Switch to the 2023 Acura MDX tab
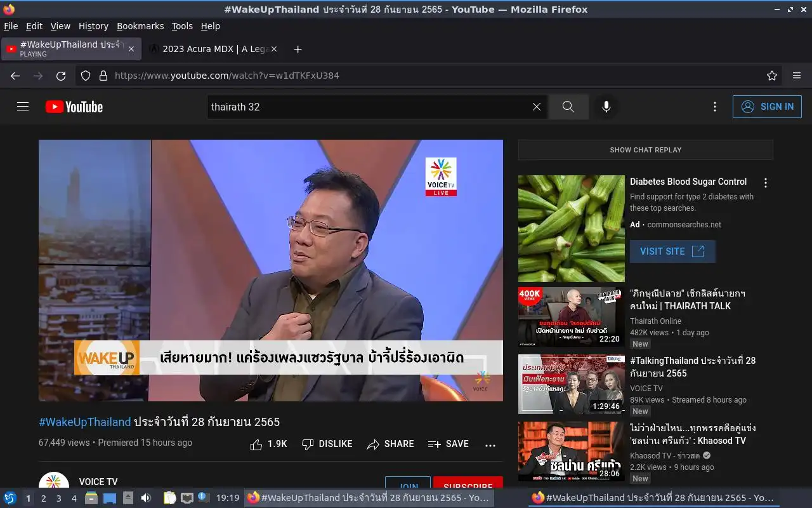The width and height of the screenshot is (812, 508). [x=213, y=49]
